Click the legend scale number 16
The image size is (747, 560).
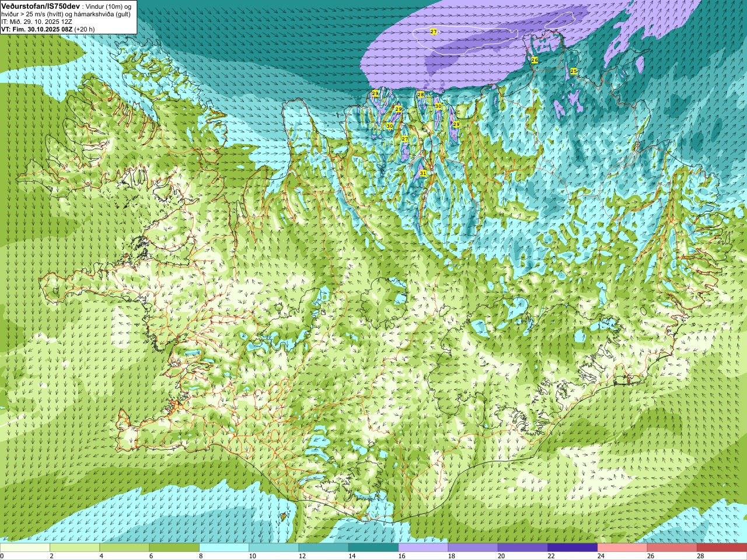402,556
